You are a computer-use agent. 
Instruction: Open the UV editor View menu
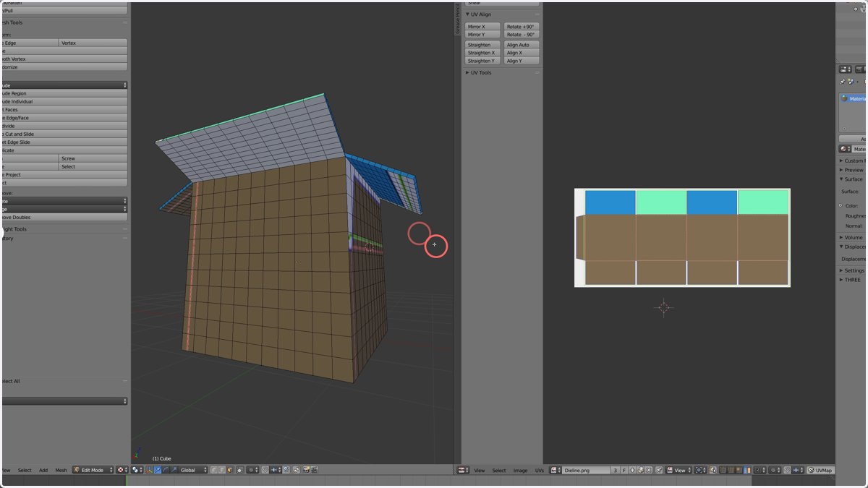(479, 470)
